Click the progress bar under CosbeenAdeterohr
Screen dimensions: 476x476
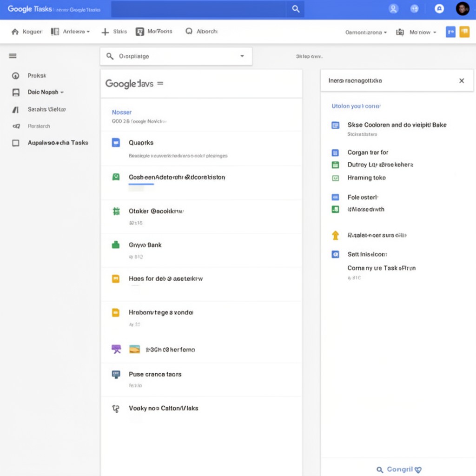[141, 184]
